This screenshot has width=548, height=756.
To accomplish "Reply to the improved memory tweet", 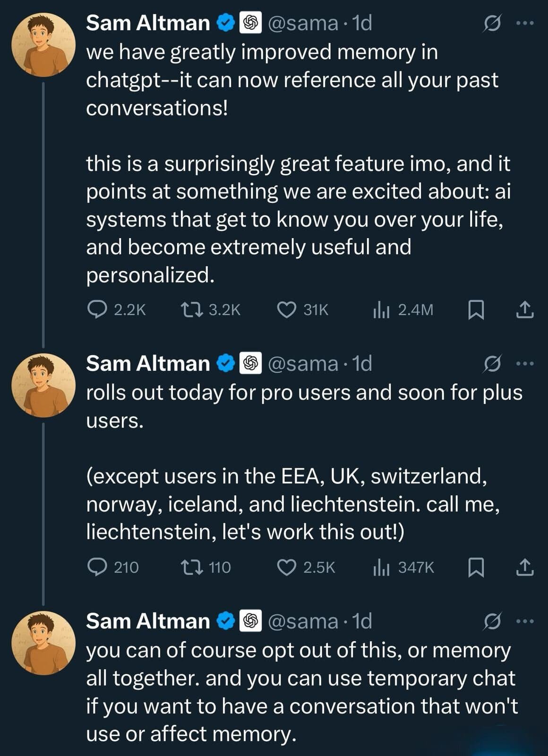I will (97, 309).
